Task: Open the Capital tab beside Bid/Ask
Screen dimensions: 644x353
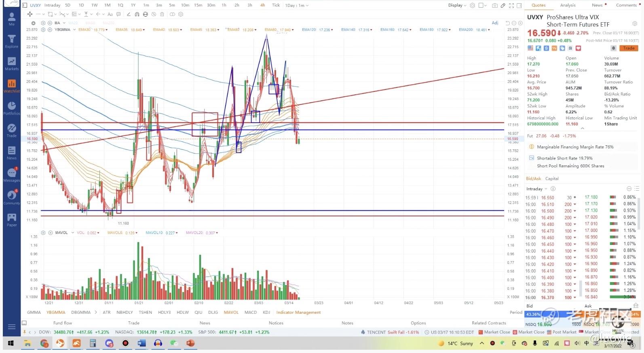Action: pos(552,179)
